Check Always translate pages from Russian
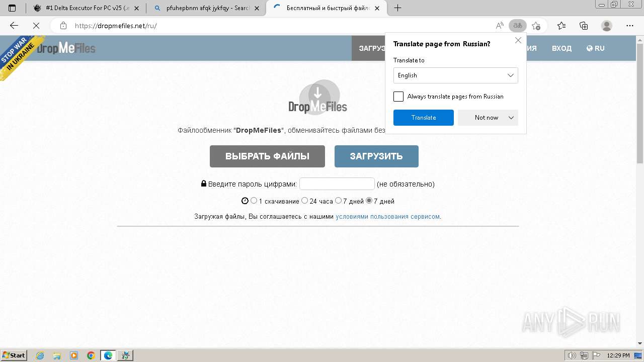The height and width of the screenshot is (362, 644). pos(398,97)
